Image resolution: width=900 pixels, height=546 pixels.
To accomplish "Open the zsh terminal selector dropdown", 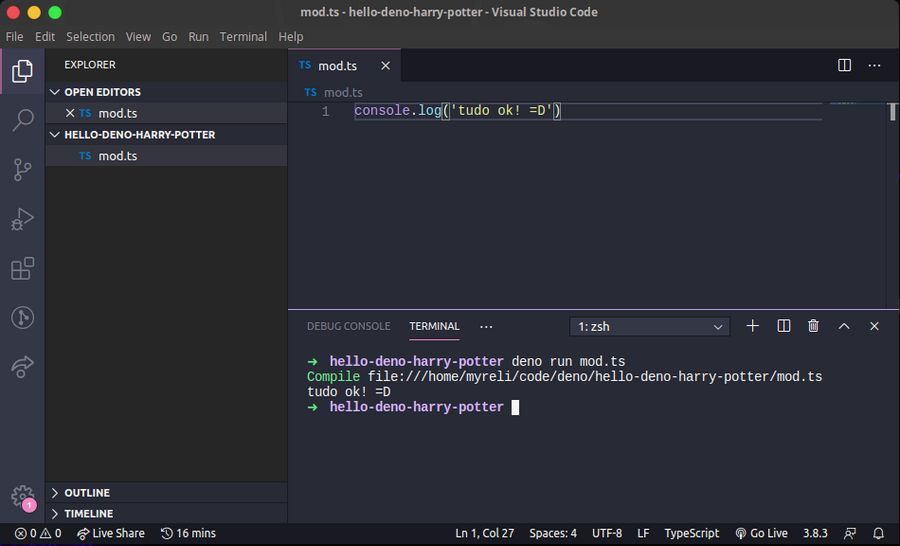I will (650, 326).
